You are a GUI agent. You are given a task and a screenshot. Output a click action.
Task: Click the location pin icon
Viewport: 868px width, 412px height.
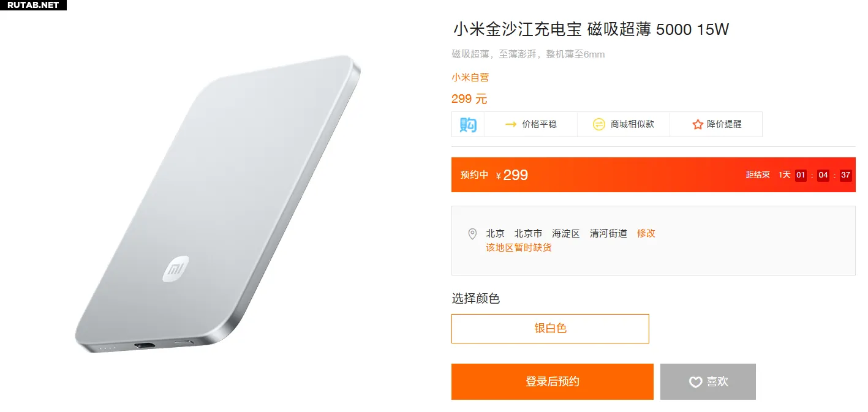pyautogui.click(x=472, y=234)
